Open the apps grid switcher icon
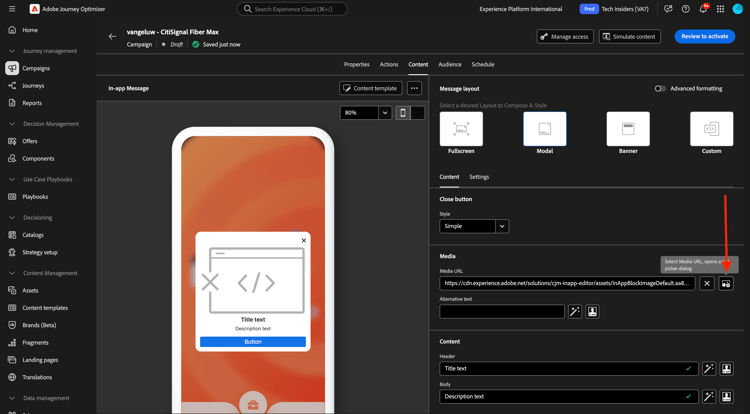This screenshot has height=414, width=750. click(x=720, y=9)
